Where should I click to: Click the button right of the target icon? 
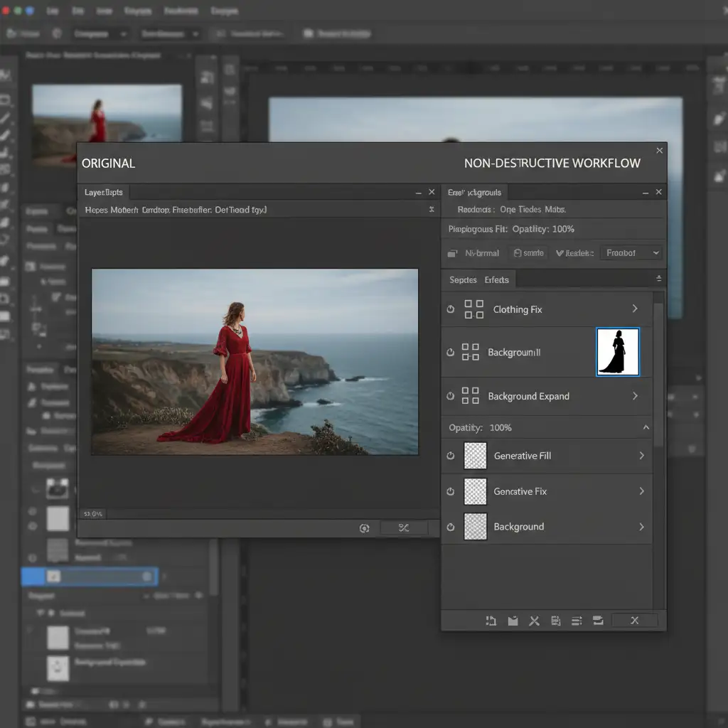click(404, 528)
